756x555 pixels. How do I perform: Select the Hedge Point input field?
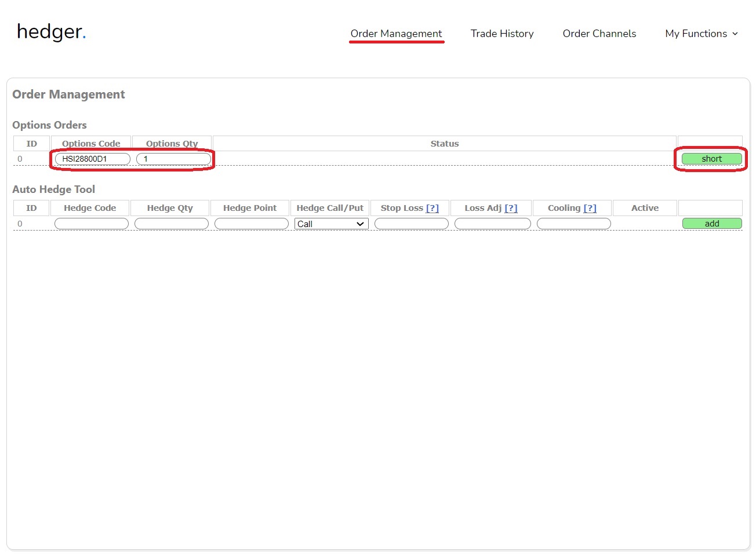[251, 224]
